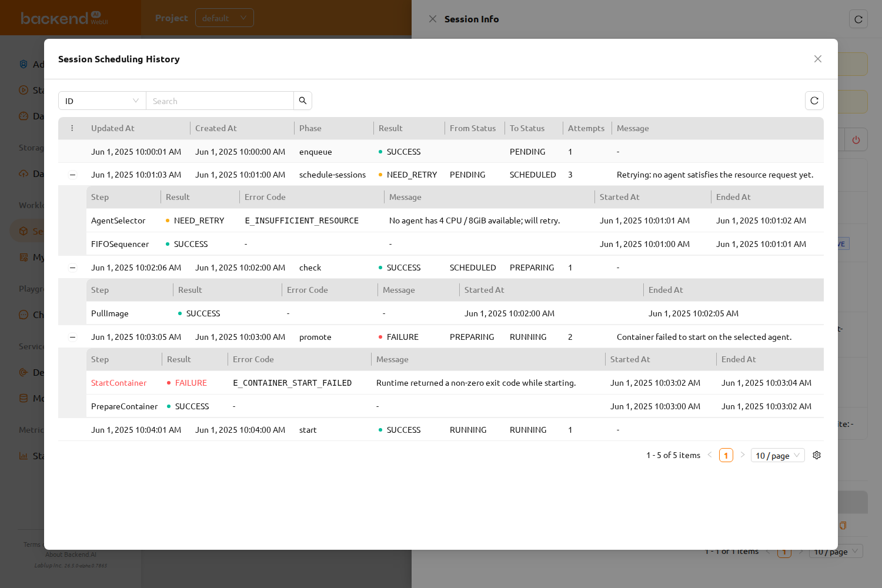Screen dimensions: 882x588
Task: Change the 10 / page size selector
Action: click(x=777, y=455)
